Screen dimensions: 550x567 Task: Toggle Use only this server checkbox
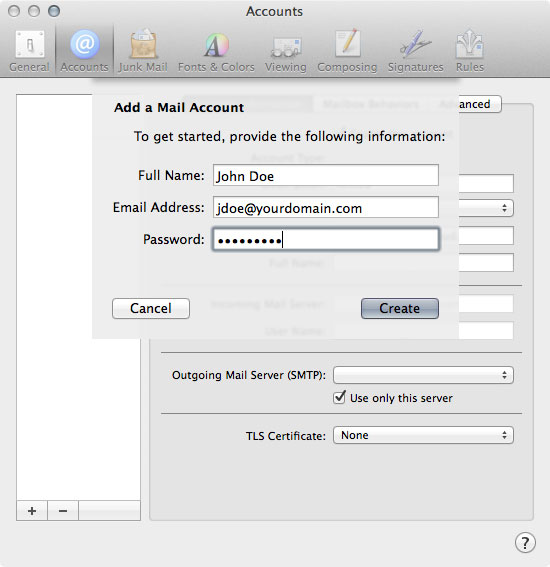click(339, 398)
